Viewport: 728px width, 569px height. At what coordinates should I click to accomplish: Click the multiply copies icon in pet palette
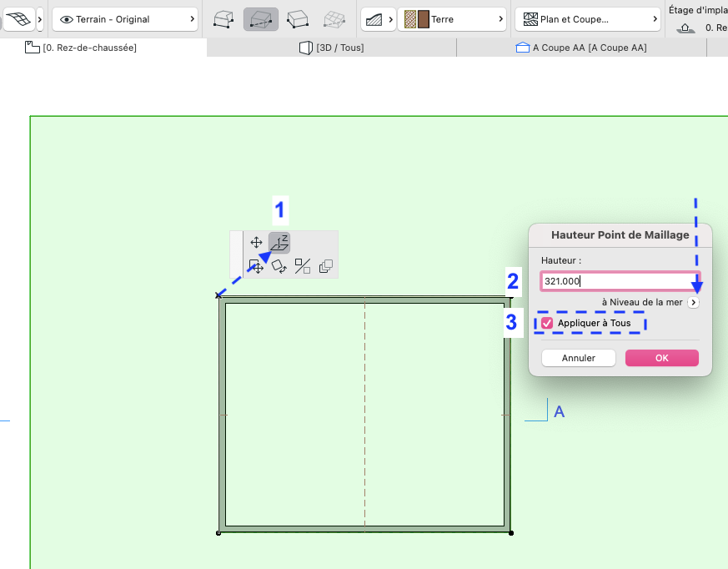point(326,267)
